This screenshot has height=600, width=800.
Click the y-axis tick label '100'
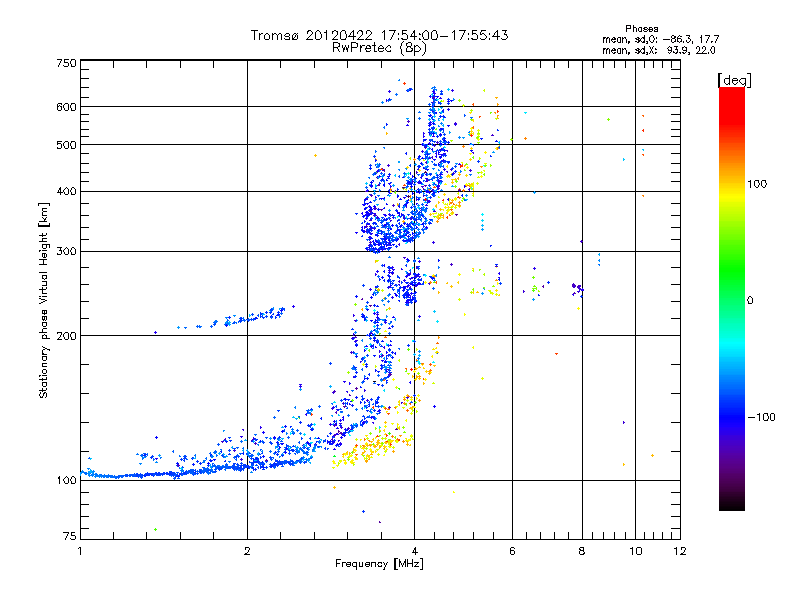[x=67, y=481]
